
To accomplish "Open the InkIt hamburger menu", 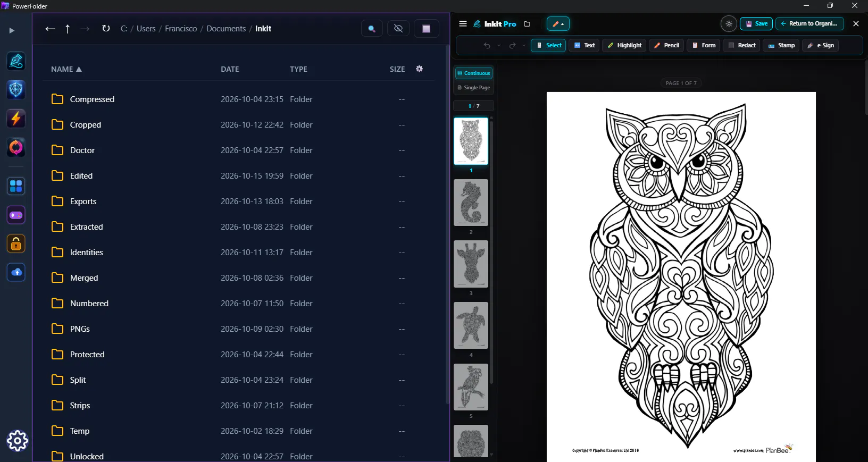I will [x=463, y=24].
